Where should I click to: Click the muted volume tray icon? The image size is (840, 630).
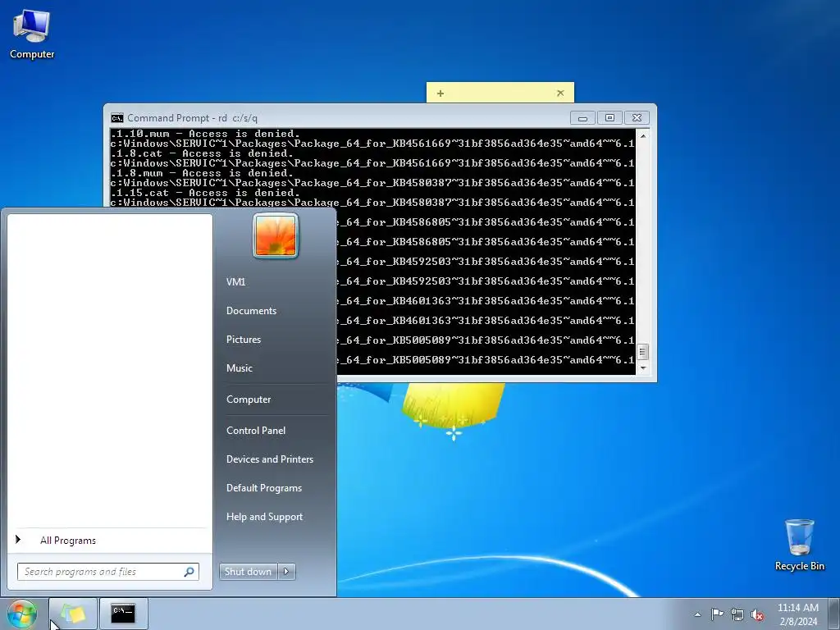[x=757, y=614]
